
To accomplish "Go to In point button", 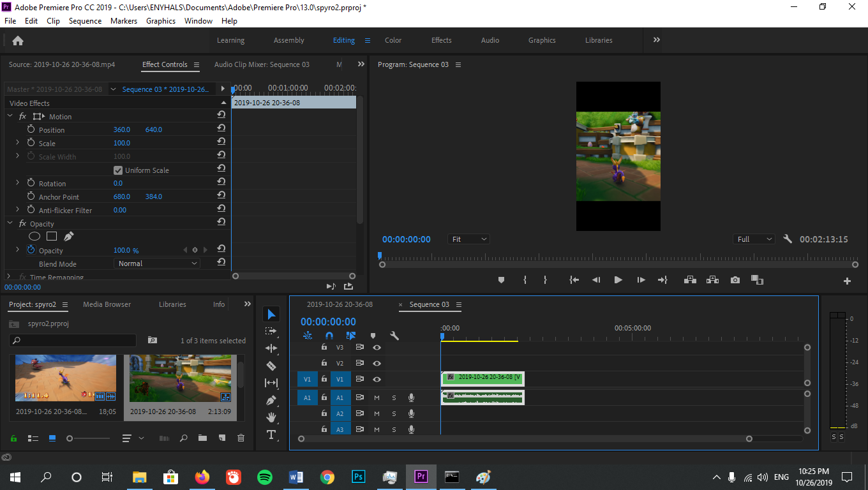I will coord(574,280).
